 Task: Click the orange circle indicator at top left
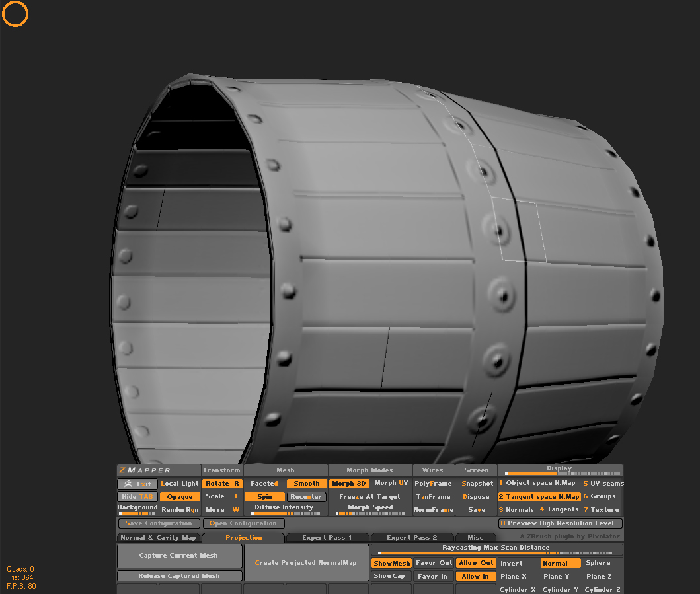coord(15,13)
